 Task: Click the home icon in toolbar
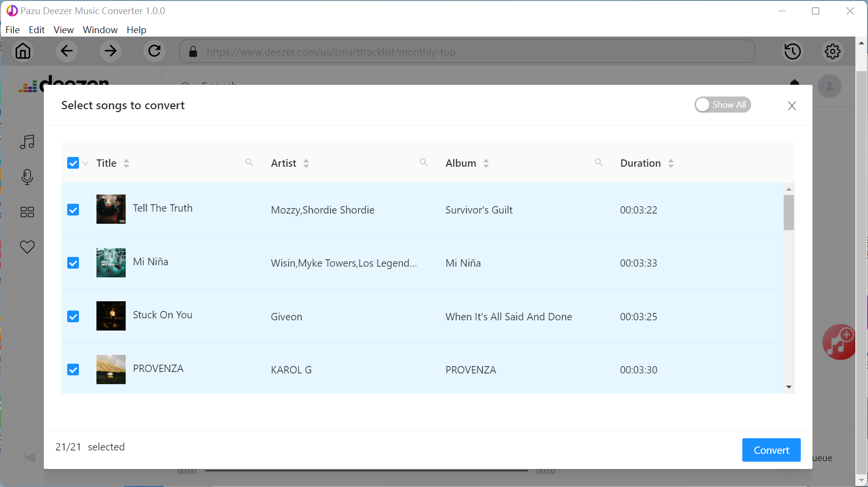tap(23, 51)
